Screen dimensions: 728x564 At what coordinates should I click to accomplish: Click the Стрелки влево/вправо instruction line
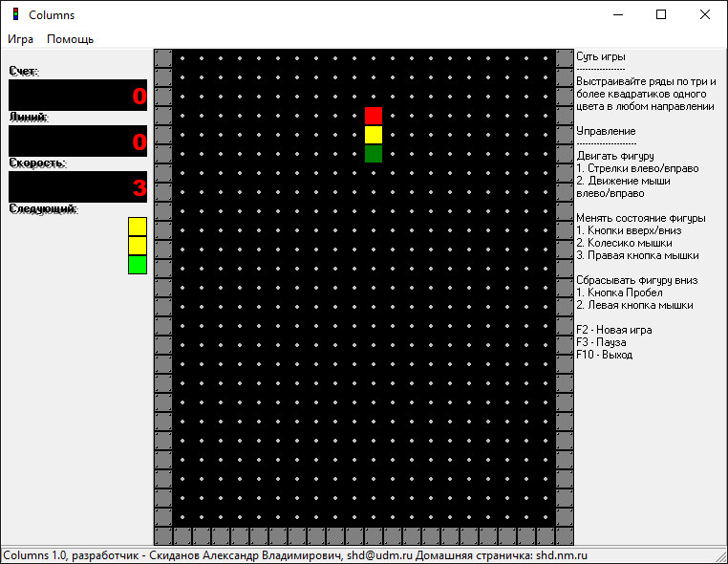(x=637, y=168)
